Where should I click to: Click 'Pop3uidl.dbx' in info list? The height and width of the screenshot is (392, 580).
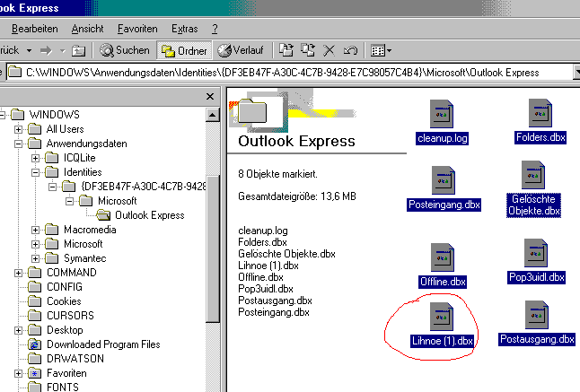point(266,289)
